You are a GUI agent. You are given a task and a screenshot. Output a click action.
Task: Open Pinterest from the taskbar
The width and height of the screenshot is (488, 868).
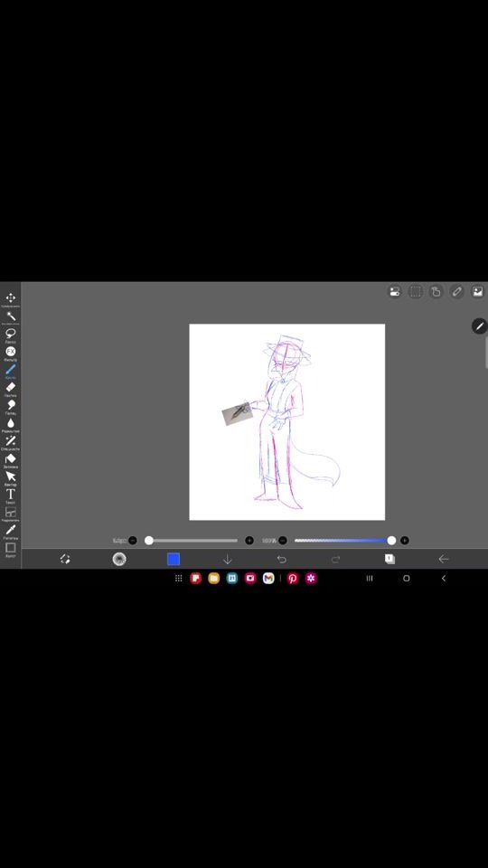(293, 578)
